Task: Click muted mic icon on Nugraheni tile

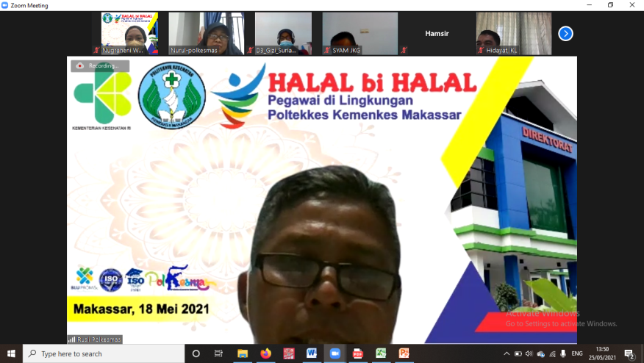Action: (x=96, y=50)
